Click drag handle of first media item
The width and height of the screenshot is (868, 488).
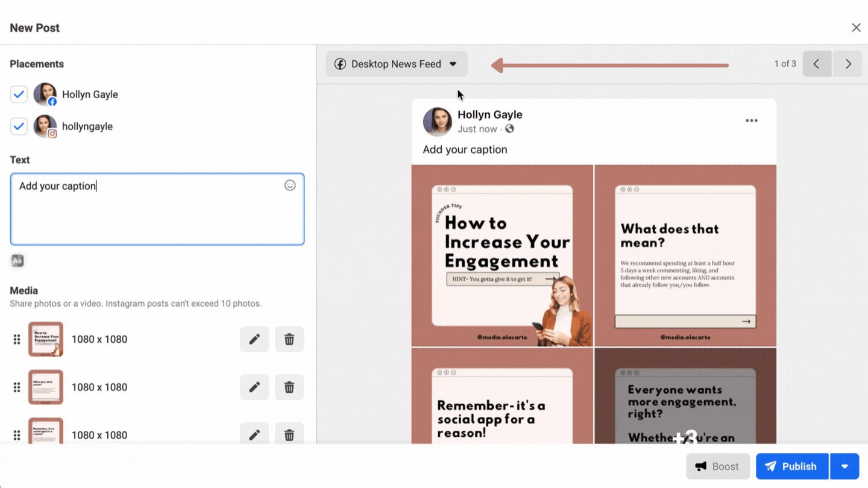click(17, 339)
